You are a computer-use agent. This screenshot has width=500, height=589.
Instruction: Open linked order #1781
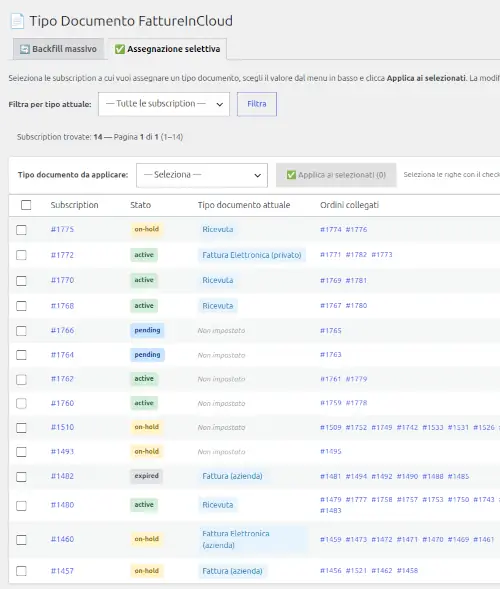[356, 281]
